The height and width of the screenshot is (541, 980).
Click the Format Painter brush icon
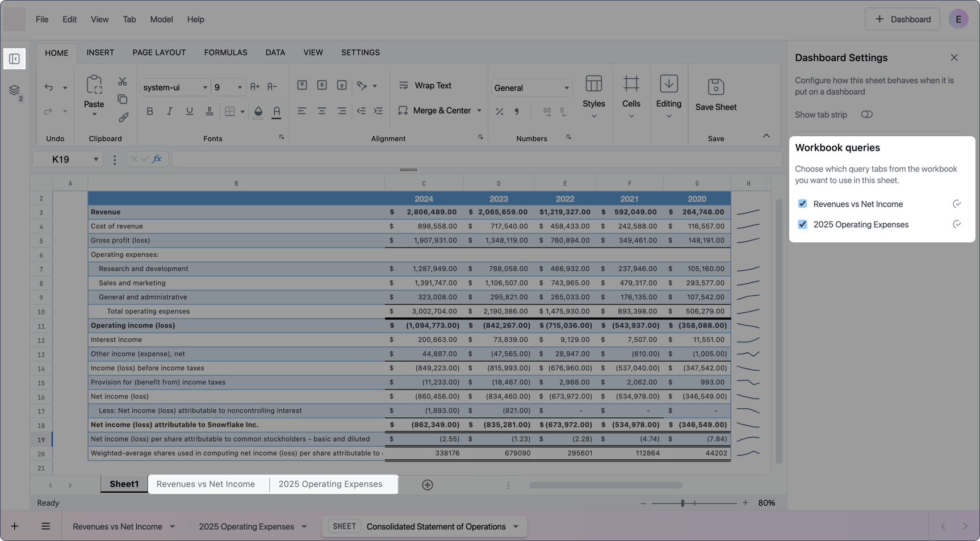click(x=123, y=118)
